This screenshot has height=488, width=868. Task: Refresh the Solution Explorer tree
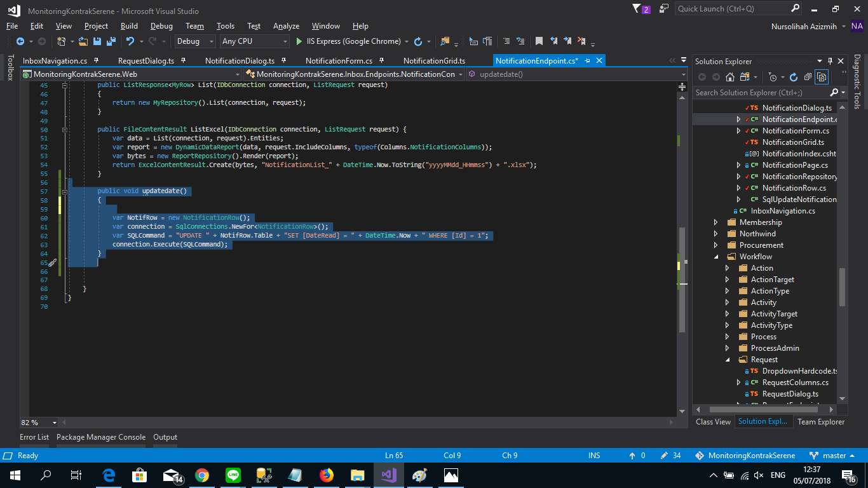coord(794,77)
